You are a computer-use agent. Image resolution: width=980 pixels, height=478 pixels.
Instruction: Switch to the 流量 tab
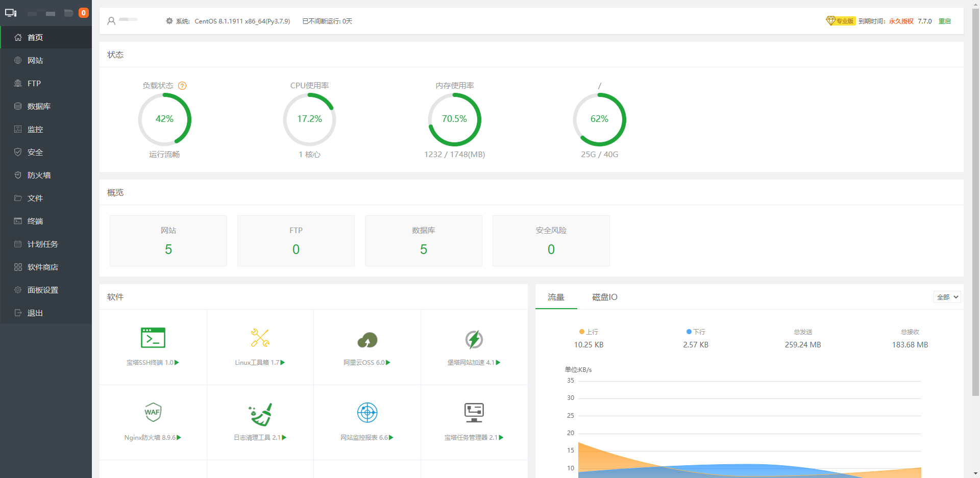(x=556, y=297)
